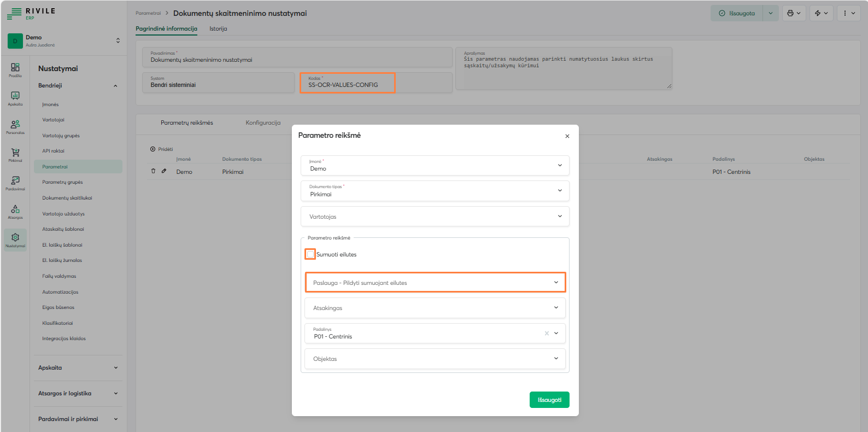Open the Atsargos inventory sidebar icon
Screen dimensions: 868x432
(15, 211)
